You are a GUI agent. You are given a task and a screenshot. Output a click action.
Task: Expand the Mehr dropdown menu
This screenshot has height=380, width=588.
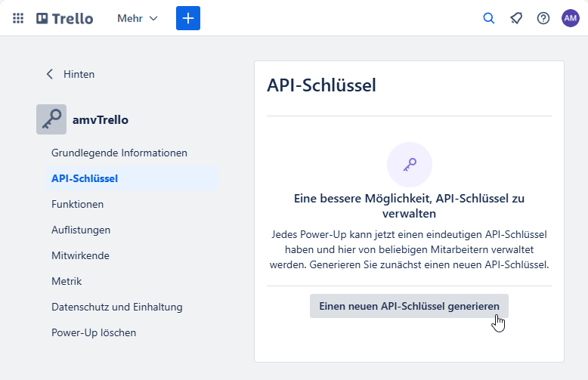coord(138,18)
